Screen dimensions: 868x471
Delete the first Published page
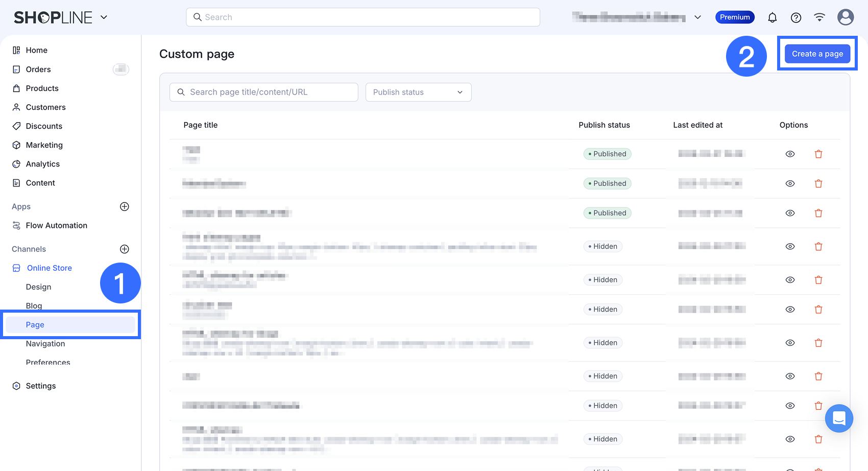pyautogui.click(x=818, y=154)
